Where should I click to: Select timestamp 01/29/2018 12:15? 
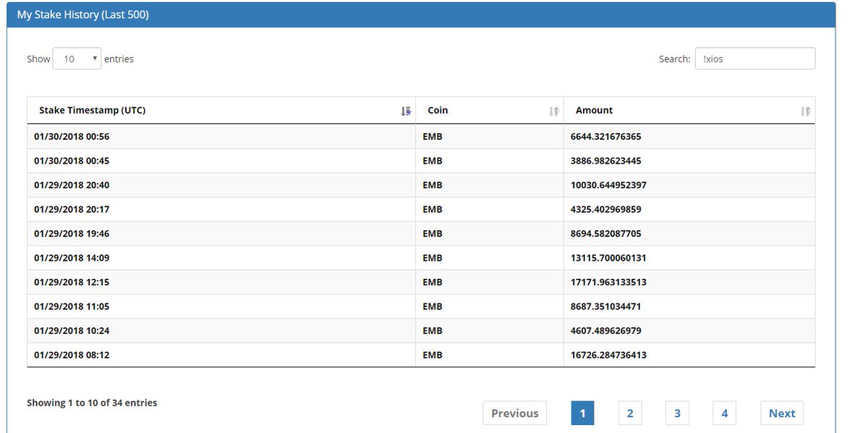click(x=72, y=282)
